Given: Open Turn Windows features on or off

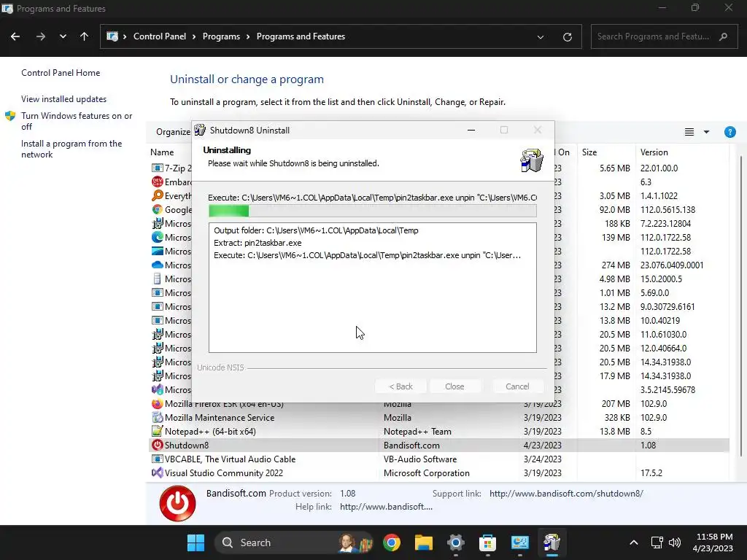Looking at the screenshot, I should point(77,121).
